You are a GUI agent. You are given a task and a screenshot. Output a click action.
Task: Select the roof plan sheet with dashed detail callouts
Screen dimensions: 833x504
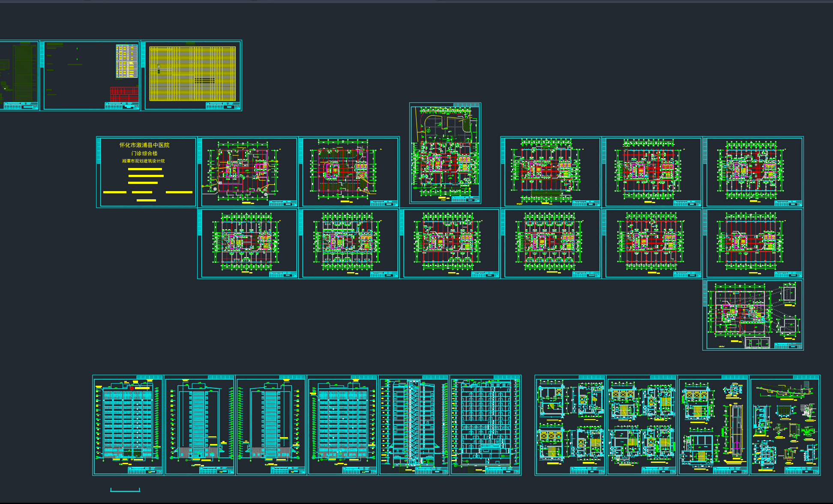(x=753, y=315)
